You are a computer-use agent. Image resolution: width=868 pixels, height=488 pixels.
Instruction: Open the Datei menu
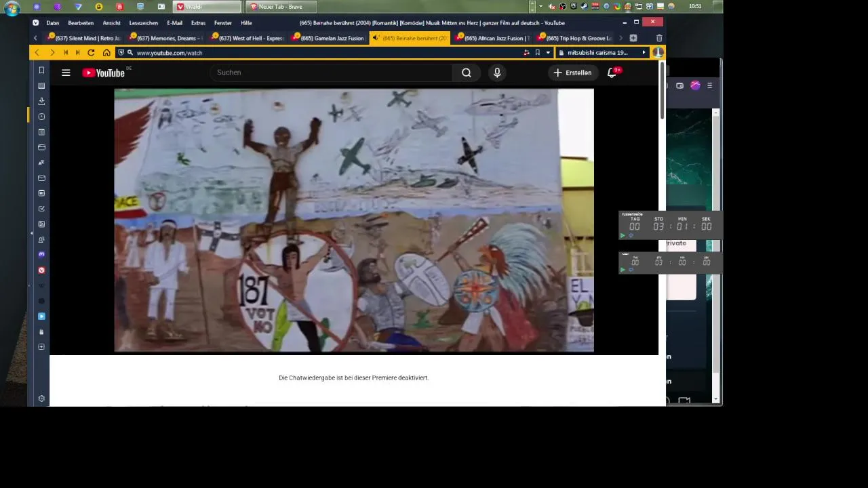[53, 22]
